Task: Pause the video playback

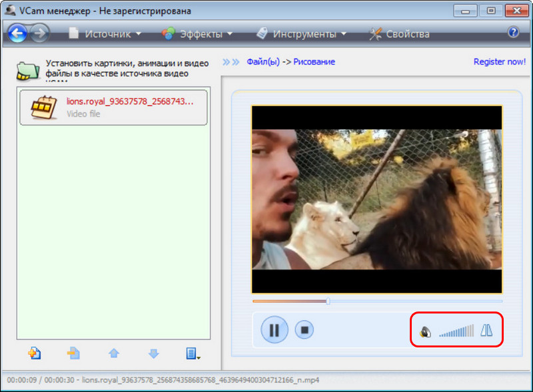Action: [x=274, y=329]
